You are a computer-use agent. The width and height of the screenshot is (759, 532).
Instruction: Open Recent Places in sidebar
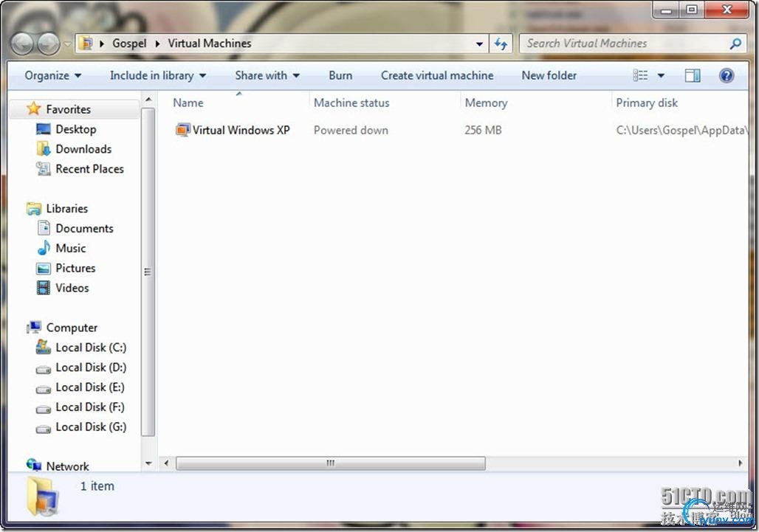89,169
